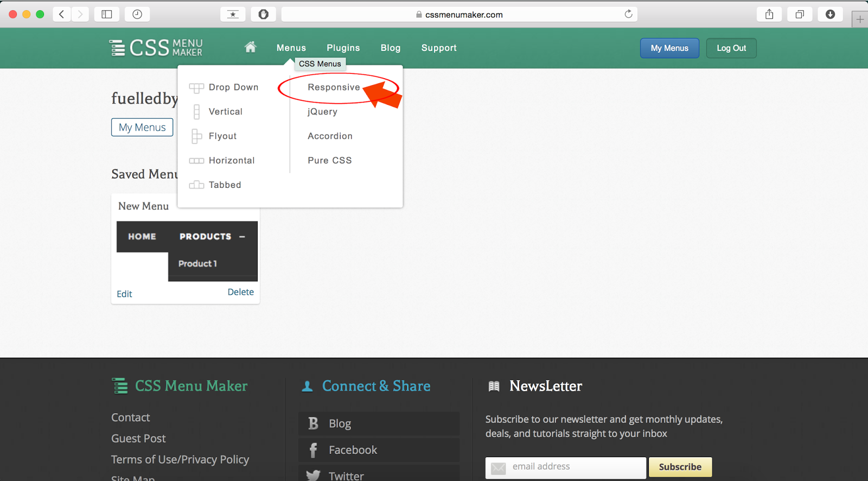Image resolution: width=868 pixels, height=481 pixels.
Task: Focus the newsletter email address field
Action: pos(566,467)
